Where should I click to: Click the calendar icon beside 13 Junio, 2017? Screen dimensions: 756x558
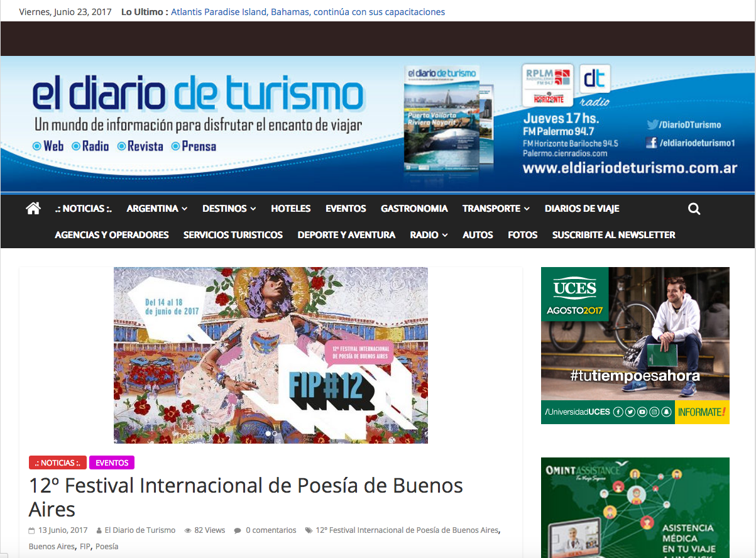click(32, 530)
